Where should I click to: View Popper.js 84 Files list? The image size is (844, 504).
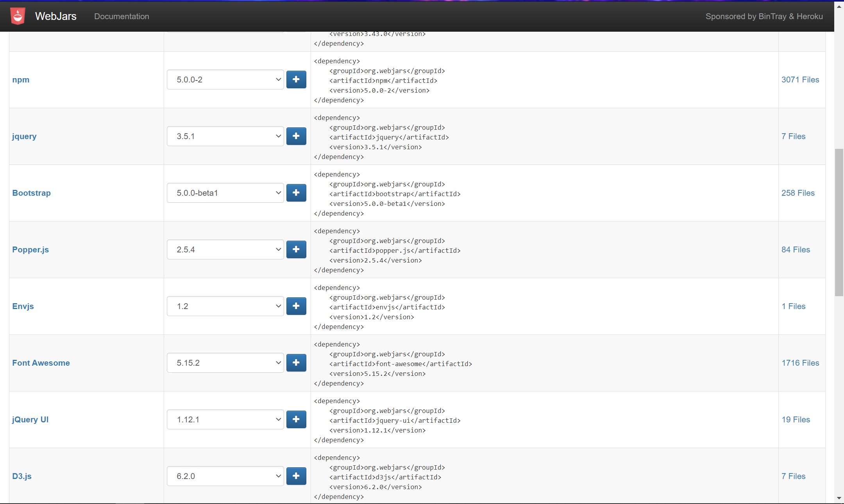[796, 250]
